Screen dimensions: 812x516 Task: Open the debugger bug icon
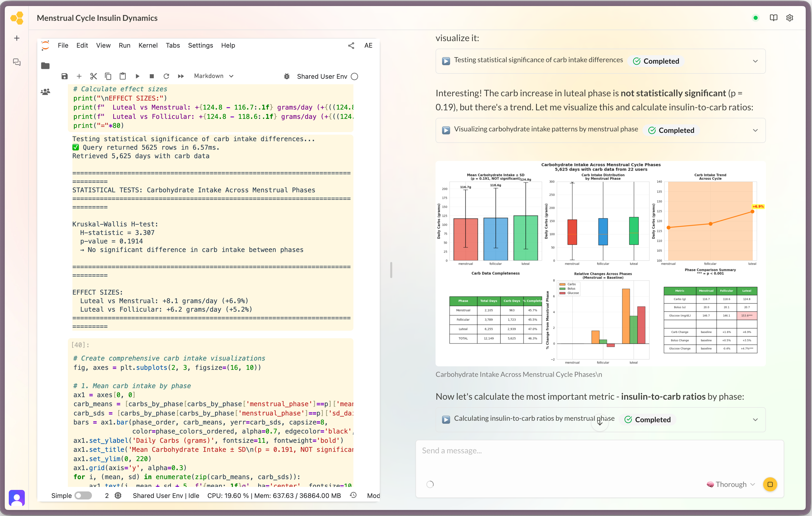pyautogui.click(x=287, y=76)
